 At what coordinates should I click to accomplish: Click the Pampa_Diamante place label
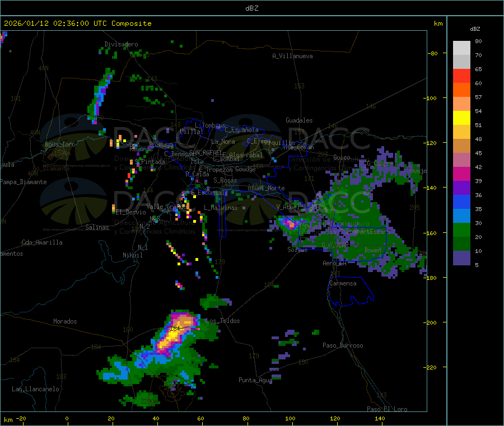(x=23, y=182)
